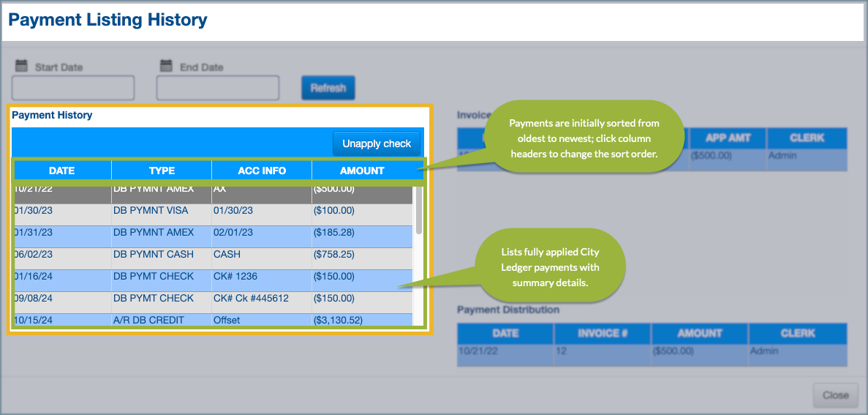Sort payments by TYPE column header
868x415 pixels.
point(162,171)
